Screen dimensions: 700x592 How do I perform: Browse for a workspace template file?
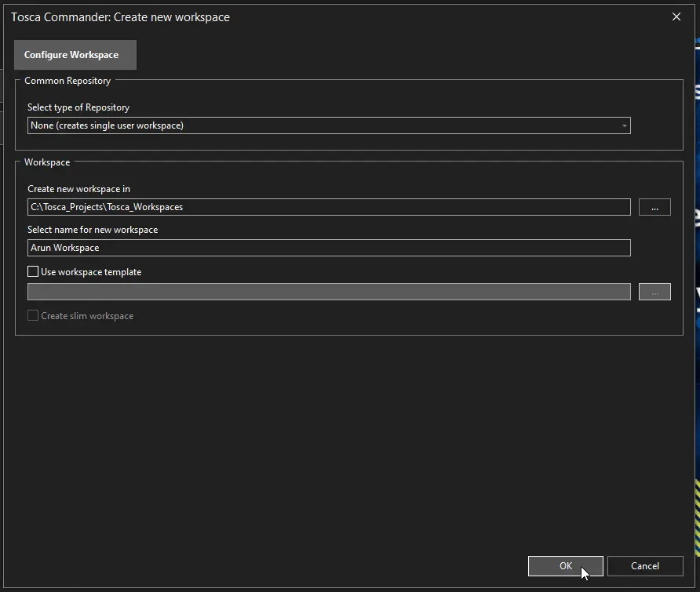(654, 292)
